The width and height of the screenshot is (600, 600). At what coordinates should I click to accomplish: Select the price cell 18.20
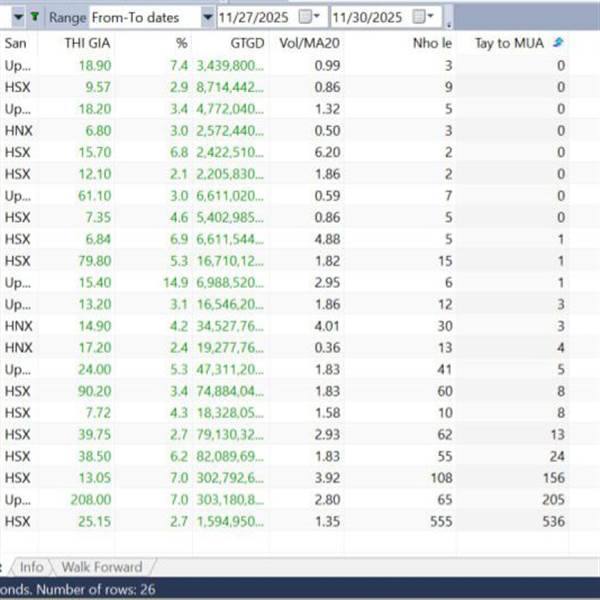click(x=95, y=109)
